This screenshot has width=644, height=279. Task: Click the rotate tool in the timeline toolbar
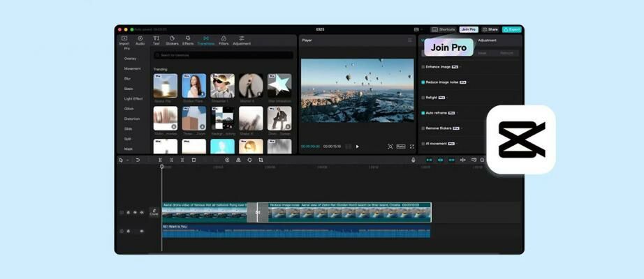pyautogui.click(x=249, y=160)
